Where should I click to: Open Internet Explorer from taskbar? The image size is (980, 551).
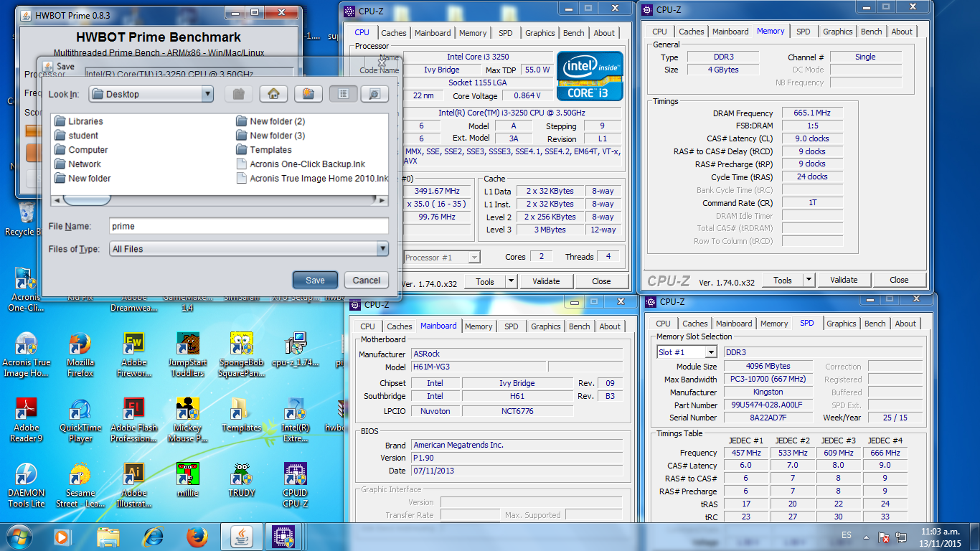(153, 537)
